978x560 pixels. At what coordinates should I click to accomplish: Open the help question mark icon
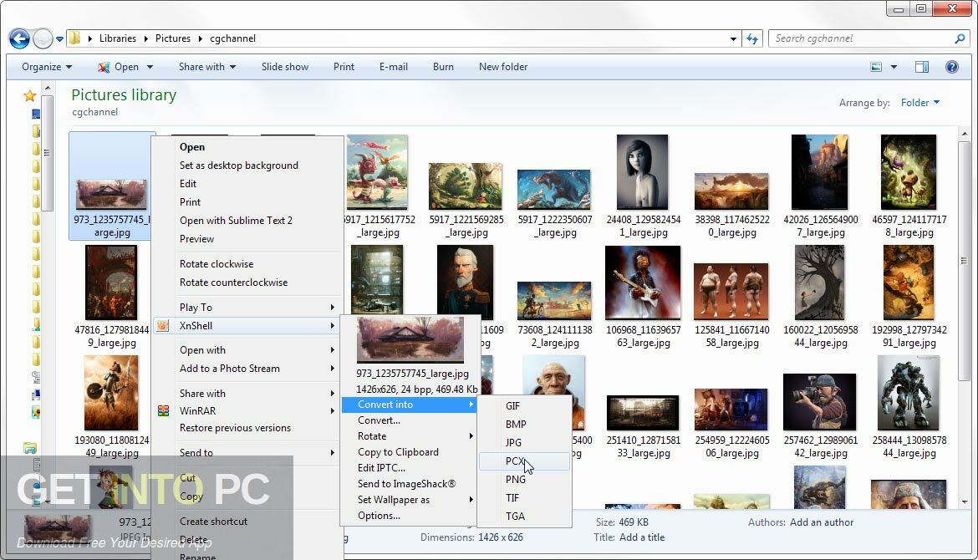coord(952,67)
